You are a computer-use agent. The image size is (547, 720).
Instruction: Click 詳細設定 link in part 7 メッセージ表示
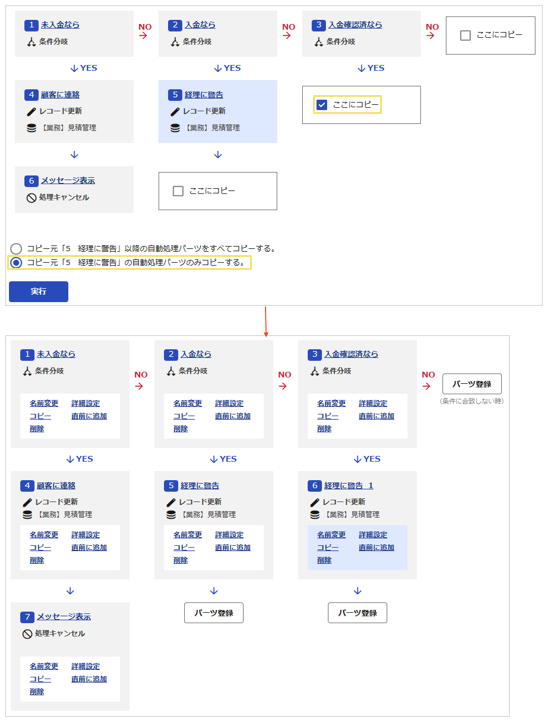click(85, 666)
